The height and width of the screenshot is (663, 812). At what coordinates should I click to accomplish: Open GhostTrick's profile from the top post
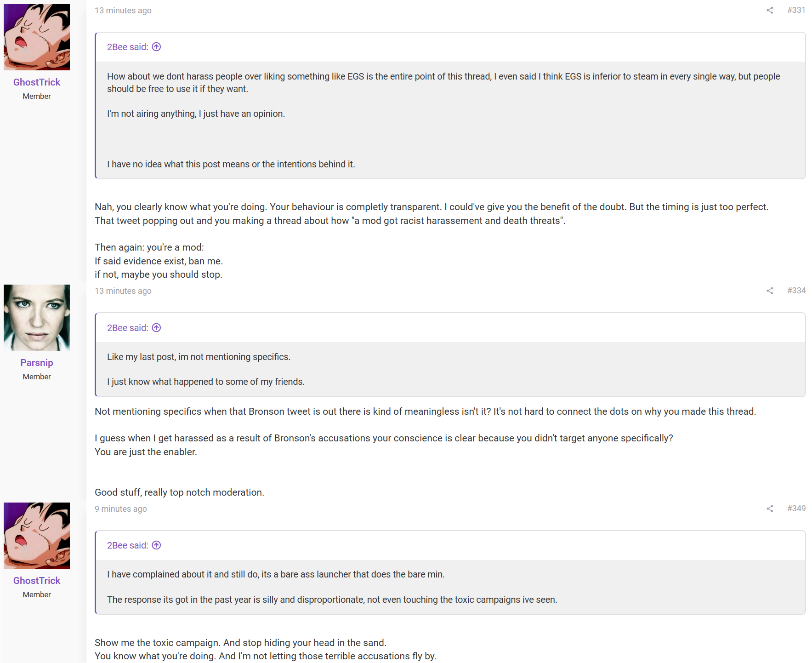[x=37, y=82]
